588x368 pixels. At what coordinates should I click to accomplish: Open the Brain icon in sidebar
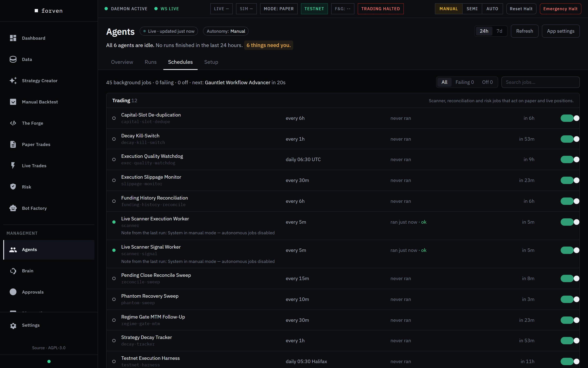13,271
